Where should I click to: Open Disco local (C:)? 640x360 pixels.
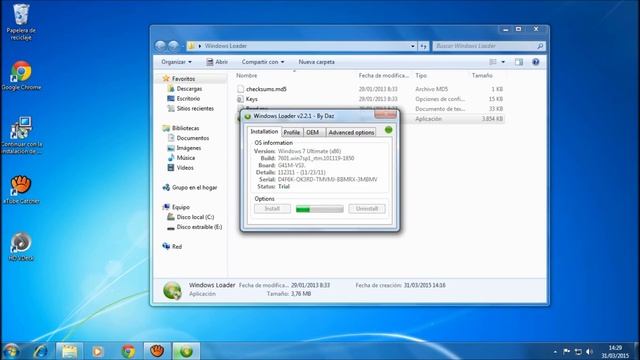[x=191, y=217]
